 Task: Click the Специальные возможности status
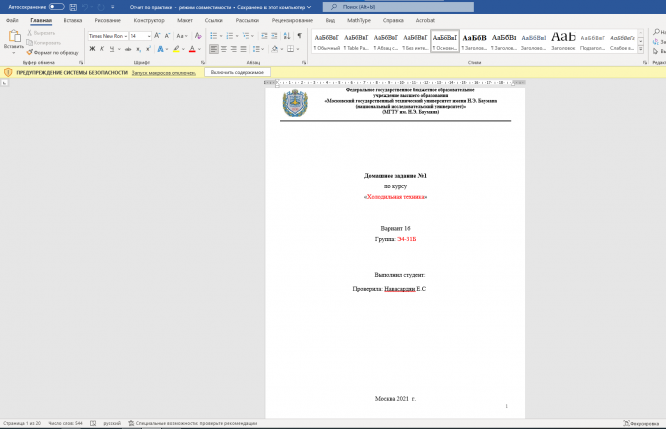[x=193, y=423]
